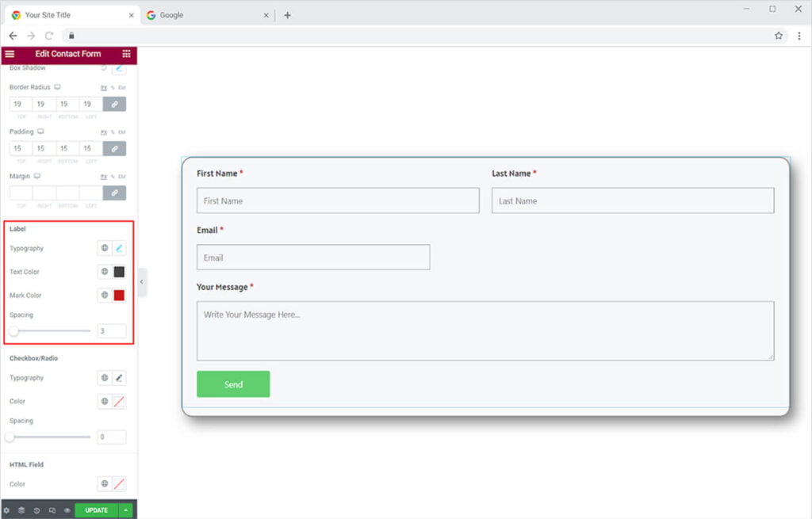812x519 pixels.
Task: Open the Elementor hamburger menu
Action: (x=10, y=54)
